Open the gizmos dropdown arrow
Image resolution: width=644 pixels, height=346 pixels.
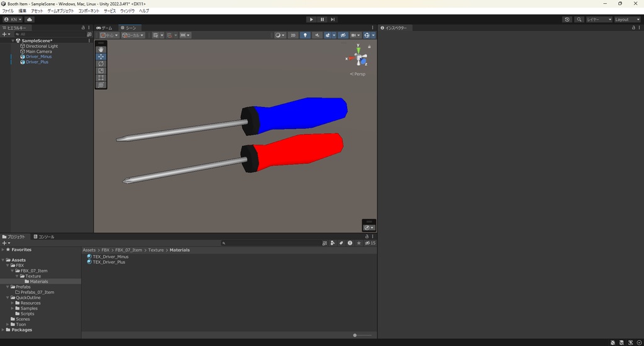(x=374, y=35)
